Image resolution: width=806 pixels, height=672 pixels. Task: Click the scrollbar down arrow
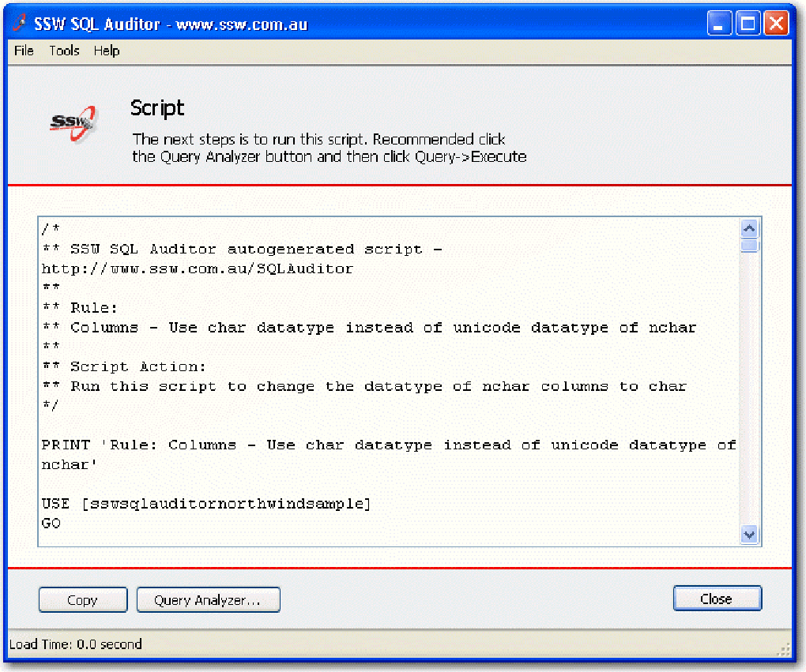point(748,535)
